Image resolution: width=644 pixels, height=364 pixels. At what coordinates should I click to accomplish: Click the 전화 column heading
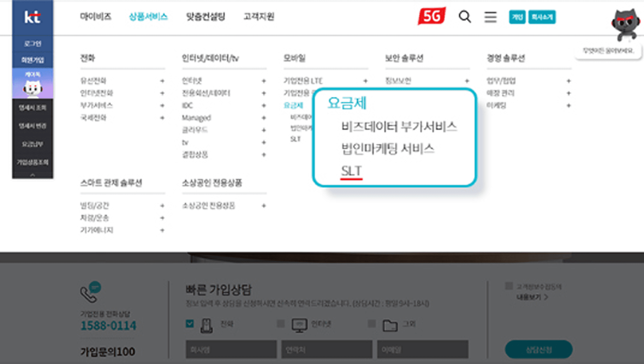[x=87, y=58]
